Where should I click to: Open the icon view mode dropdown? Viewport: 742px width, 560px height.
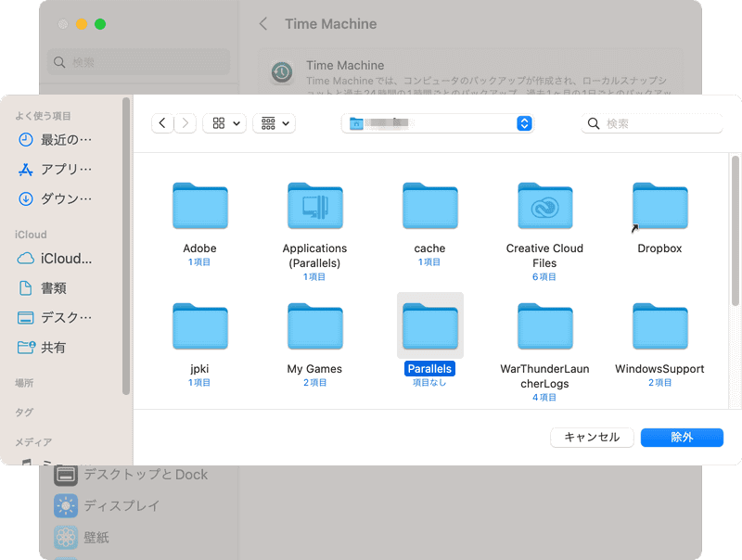click(224, 123)
